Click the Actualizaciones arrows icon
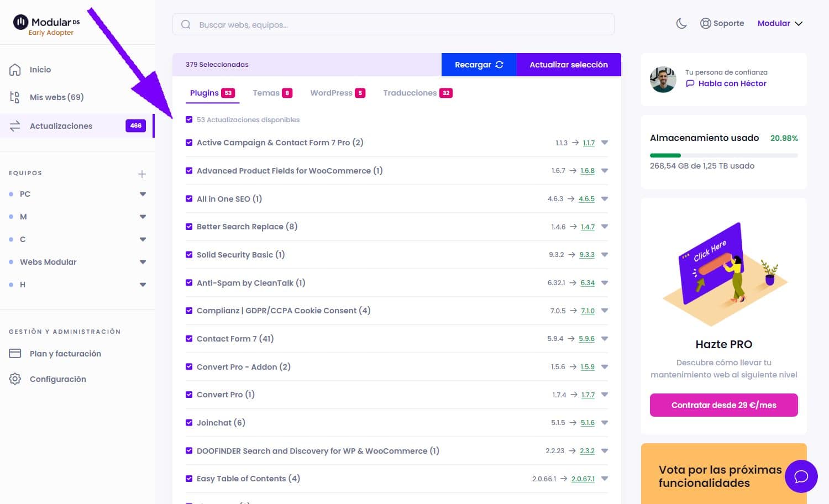Viewport: 829px width, 504px height. point(15,126)
